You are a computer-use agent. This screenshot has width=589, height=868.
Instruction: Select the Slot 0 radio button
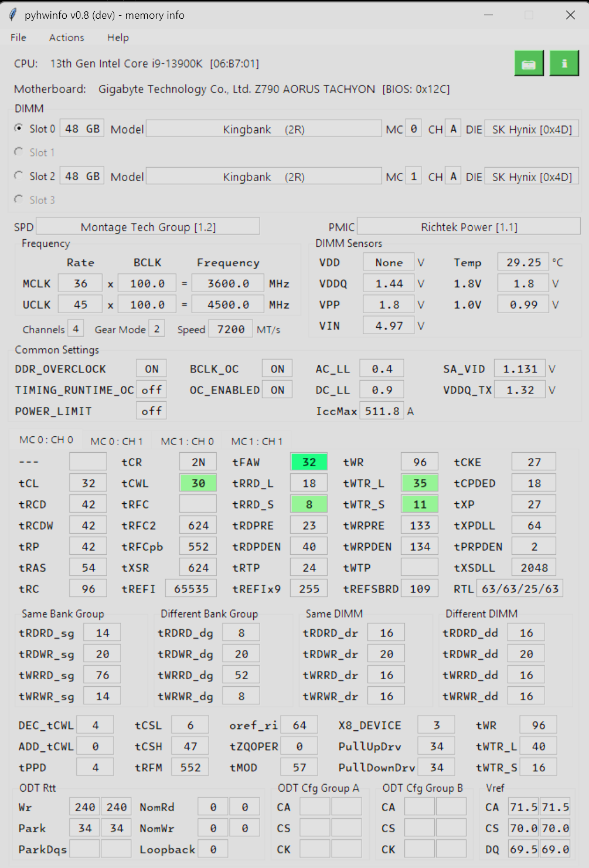[19, 128]
